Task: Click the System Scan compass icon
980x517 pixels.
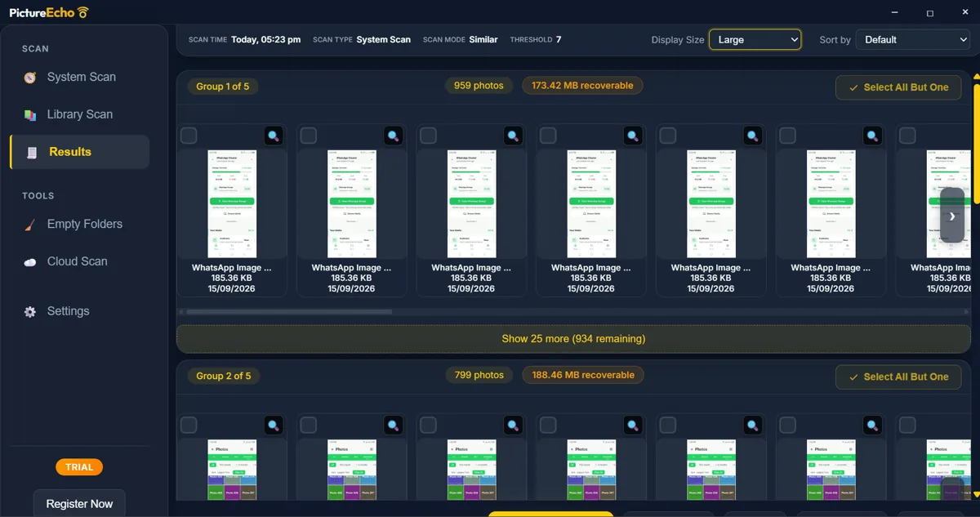Action: click(30, 78)
